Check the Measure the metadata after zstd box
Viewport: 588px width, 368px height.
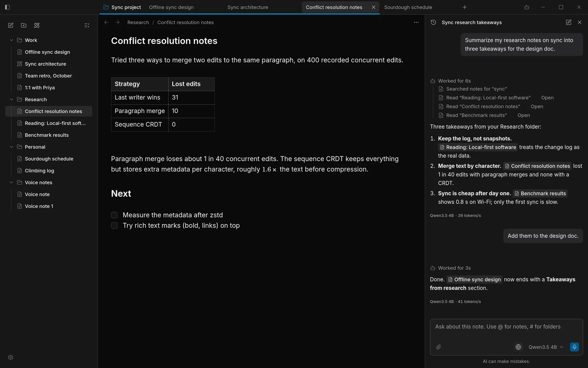pyautogui.click(x=114, y=215)
